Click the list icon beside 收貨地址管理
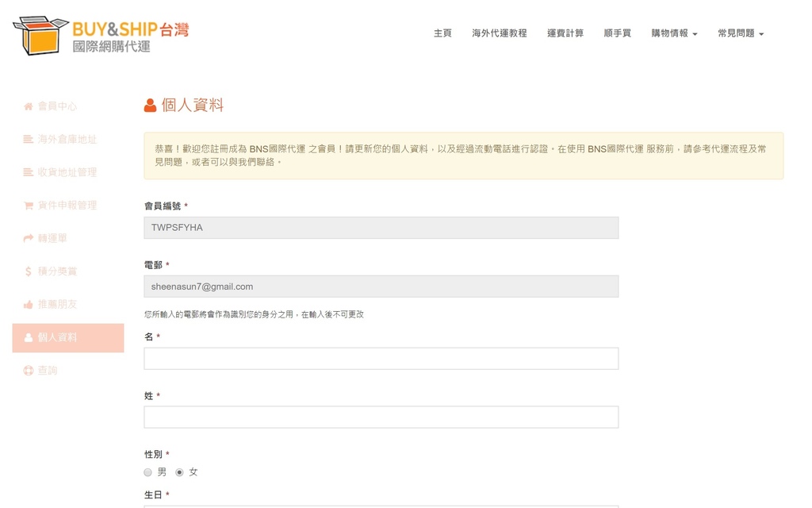The height and width of the screenshot is (508, 812). pos(29,172)
